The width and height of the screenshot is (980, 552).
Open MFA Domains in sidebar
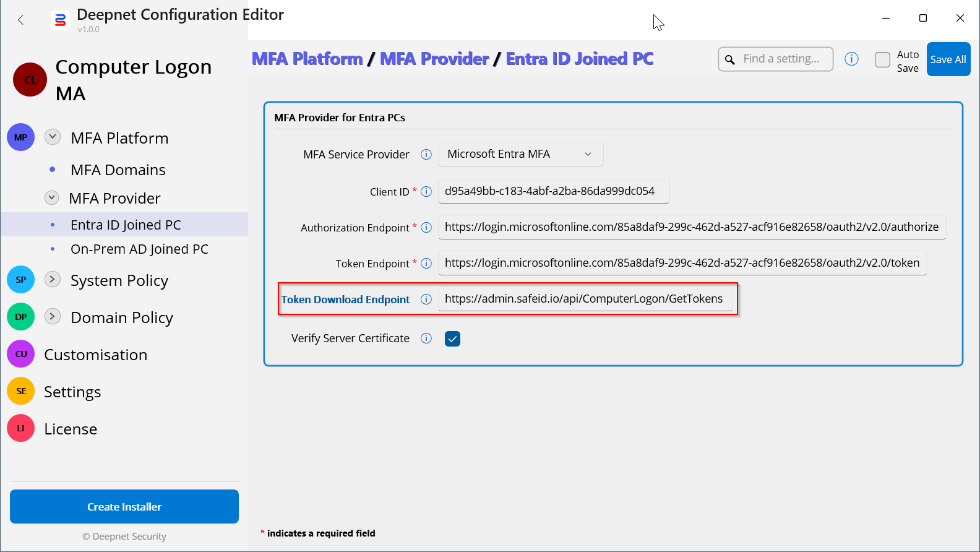click(x=118, y=170)
